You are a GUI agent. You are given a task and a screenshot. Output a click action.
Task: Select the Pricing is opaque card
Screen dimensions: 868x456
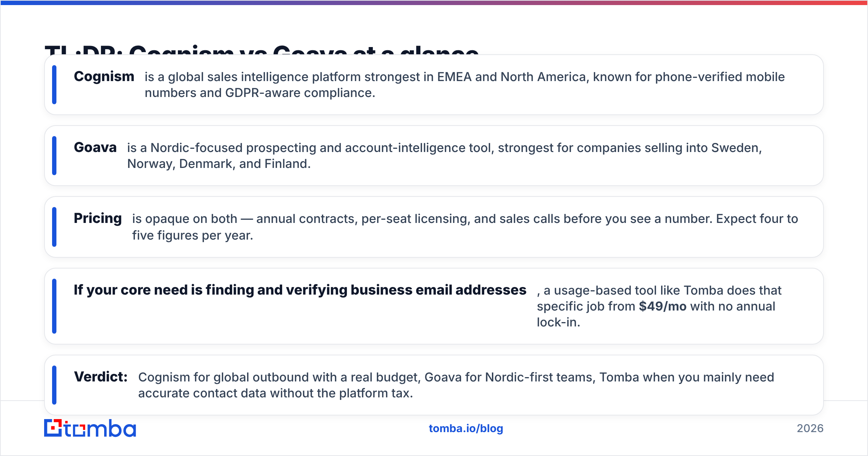[434, 227]
